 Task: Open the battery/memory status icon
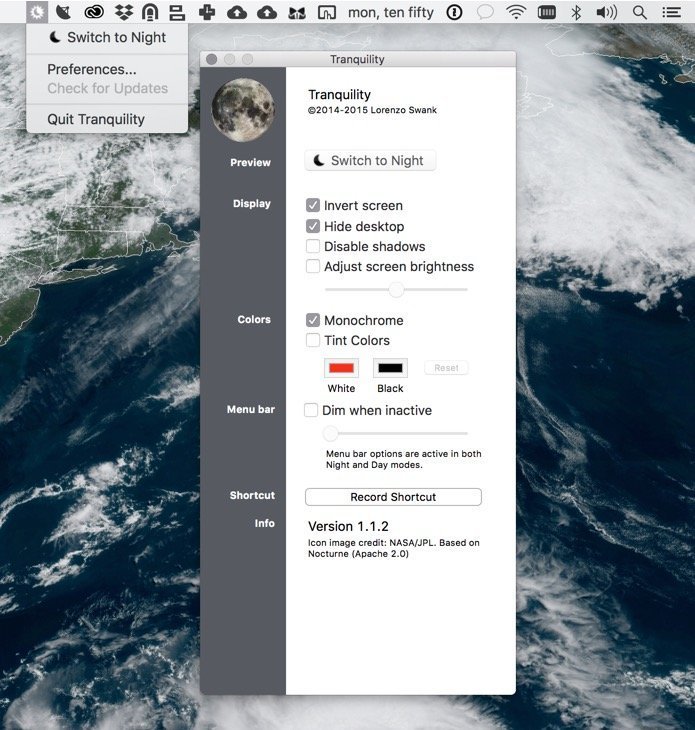click(x=547, y=13)
